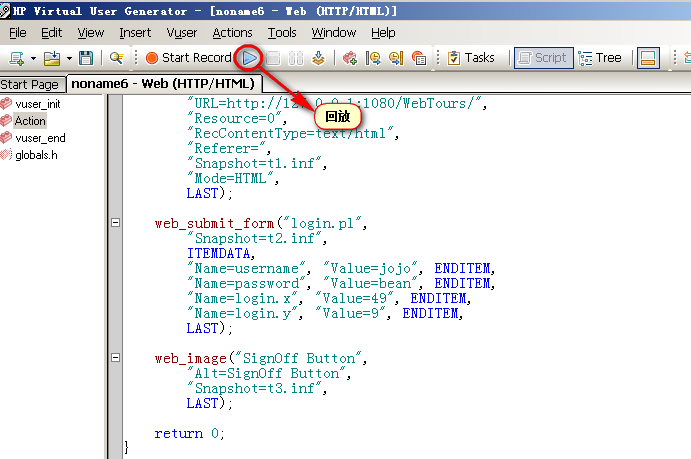Open the File menu
This screenshot has width=691, height=459.
[18, 33]
